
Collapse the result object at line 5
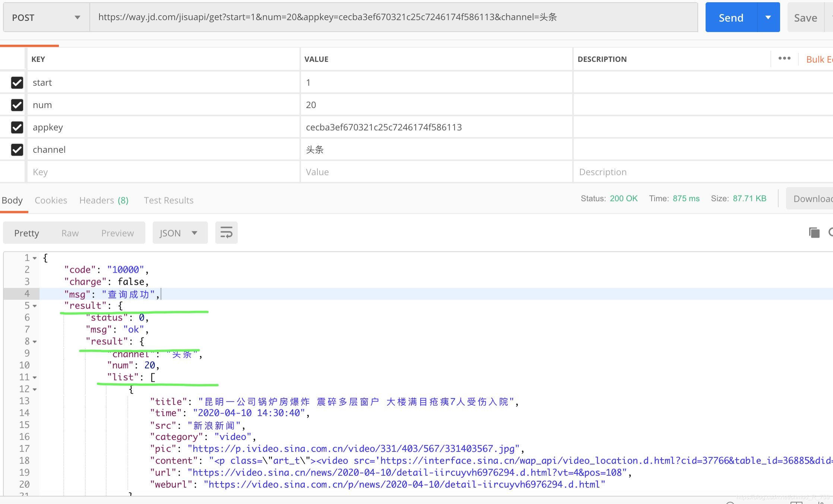click(x=35, y=306)
